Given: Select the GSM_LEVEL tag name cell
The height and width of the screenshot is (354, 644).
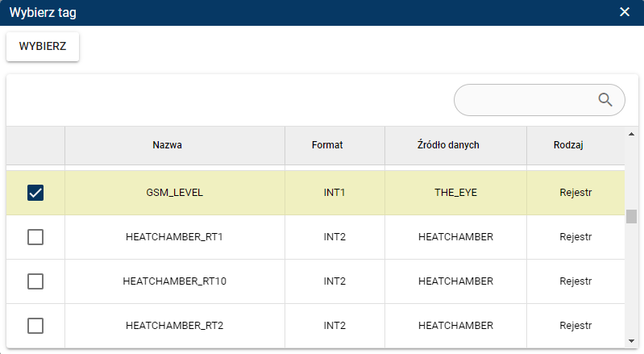Looking at the screenshot, I should 174,193.
